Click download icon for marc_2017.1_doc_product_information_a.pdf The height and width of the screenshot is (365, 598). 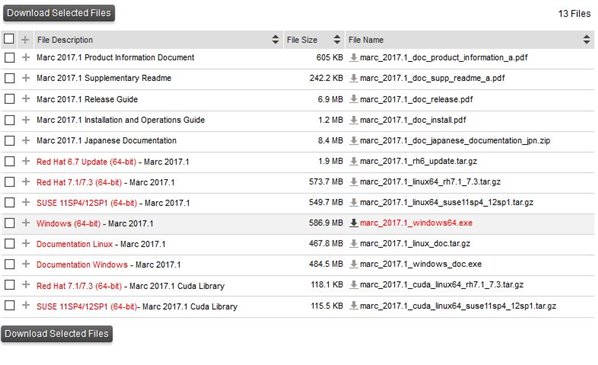(x=354, y=58)
